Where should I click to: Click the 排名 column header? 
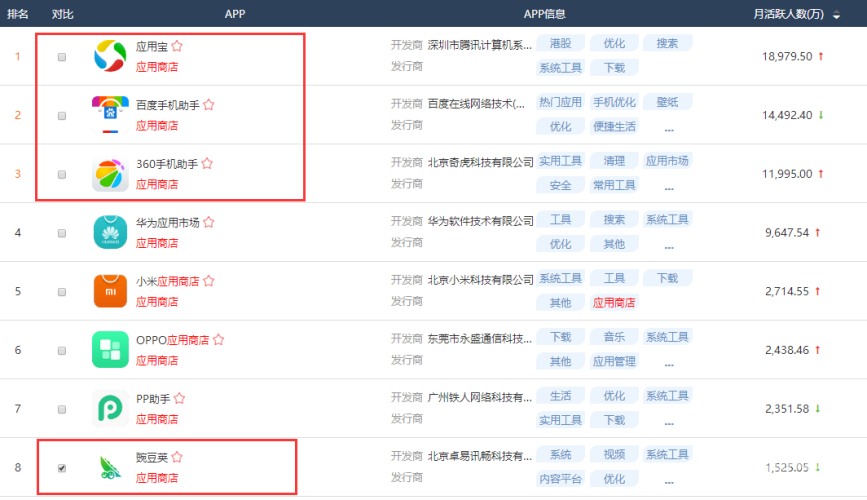click(18, 14)
